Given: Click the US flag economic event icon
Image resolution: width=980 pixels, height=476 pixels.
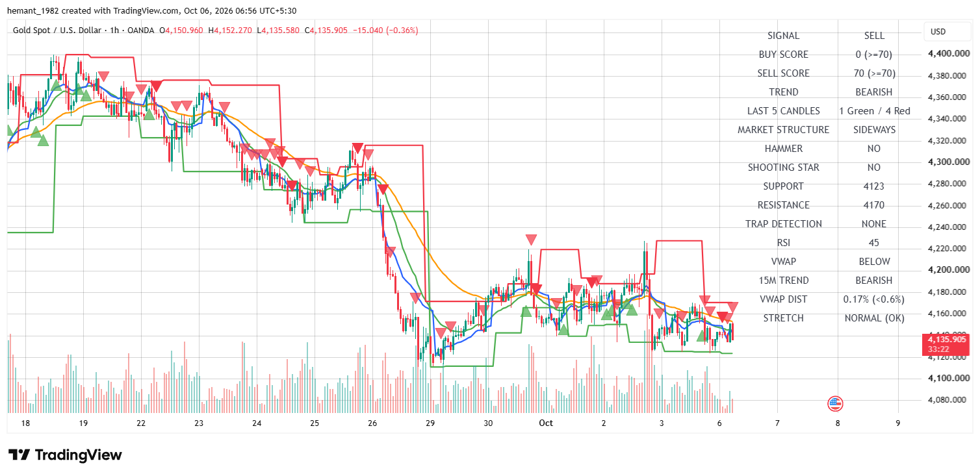Looking at the screenshot, I should point(835,404).
